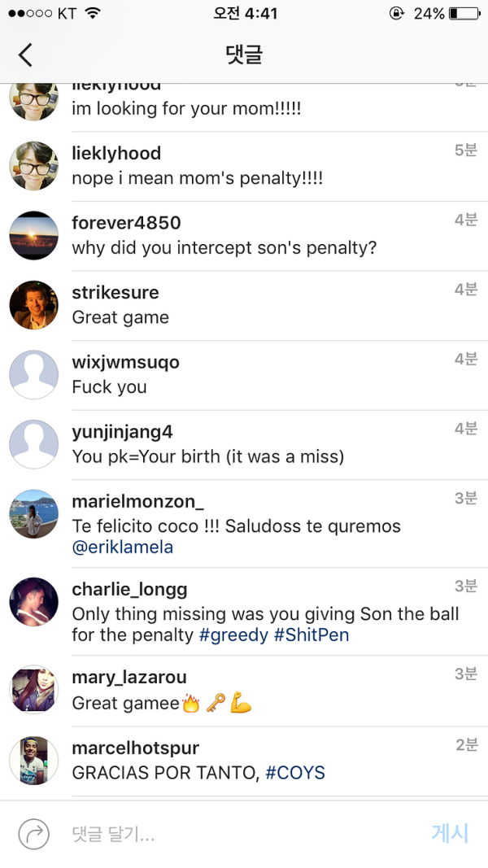Tap the back arrow in header
Viewport: 488px width, 868px height.
(25, 55)
